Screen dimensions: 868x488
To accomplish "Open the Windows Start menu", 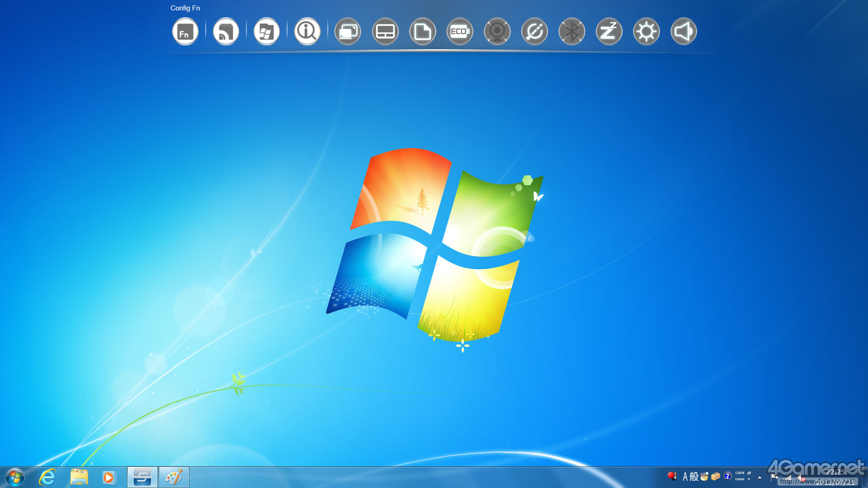I will 15,477.
